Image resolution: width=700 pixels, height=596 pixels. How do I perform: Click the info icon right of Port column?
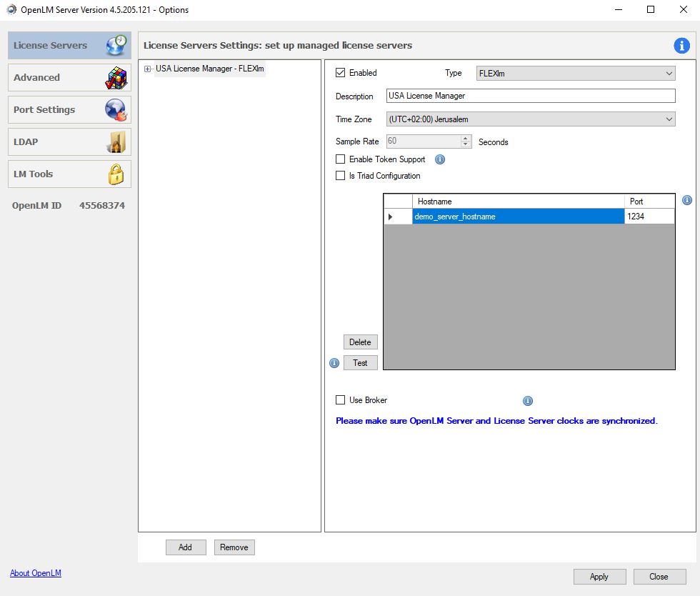pos(687,201)
